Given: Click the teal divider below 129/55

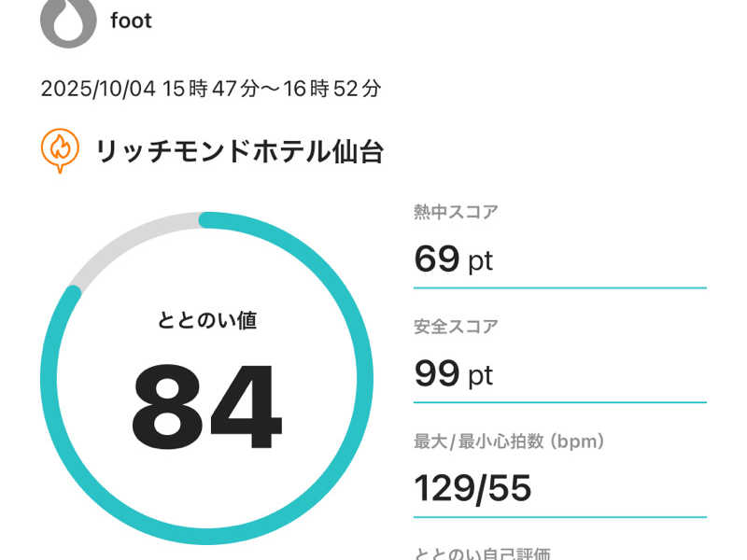Looking at the screenshot, I should tap(559, 516).
